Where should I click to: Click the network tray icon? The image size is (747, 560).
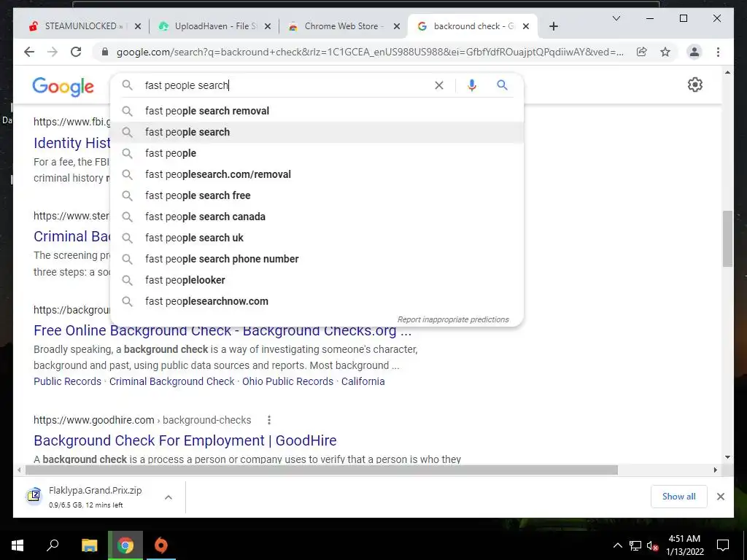(x=635, y=545)
